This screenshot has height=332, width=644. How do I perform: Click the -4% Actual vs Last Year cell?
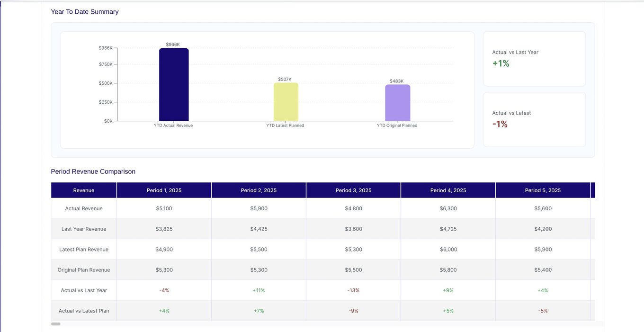tap(164, 290)
